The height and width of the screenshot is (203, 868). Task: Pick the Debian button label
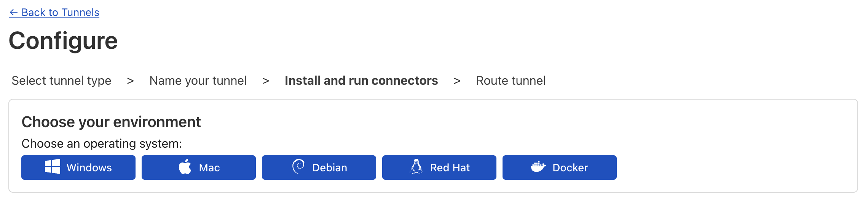pos(330,168)
